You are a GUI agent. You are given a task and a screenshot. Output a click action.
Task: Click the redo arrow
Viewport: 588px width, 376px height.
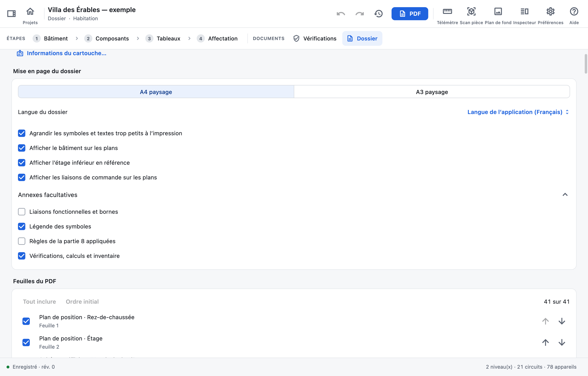pos(360,14)
